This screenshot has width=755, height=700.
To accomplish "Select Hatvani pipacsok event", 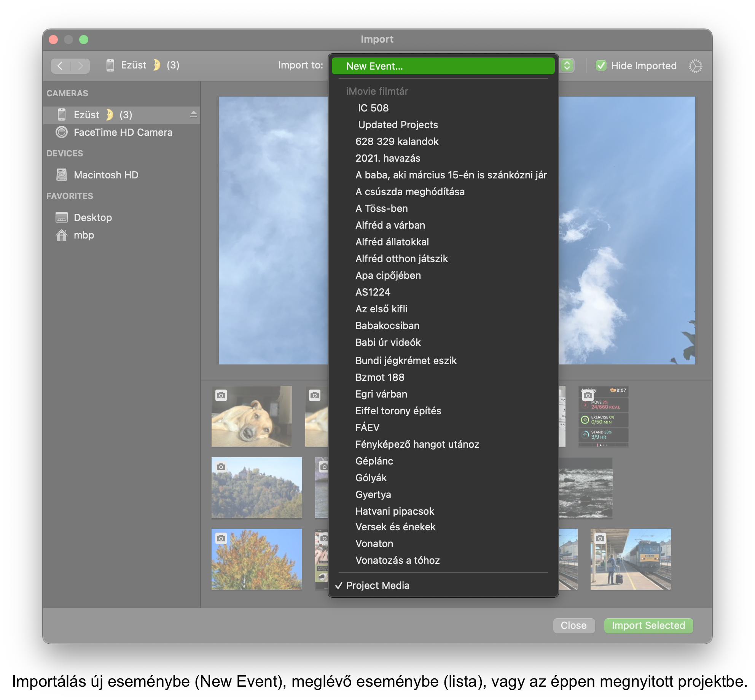I will (443, 511).
